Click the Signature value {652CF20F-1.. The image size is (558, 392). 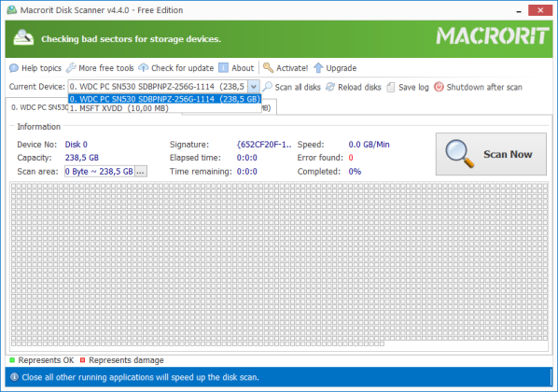tap(264, 145)
